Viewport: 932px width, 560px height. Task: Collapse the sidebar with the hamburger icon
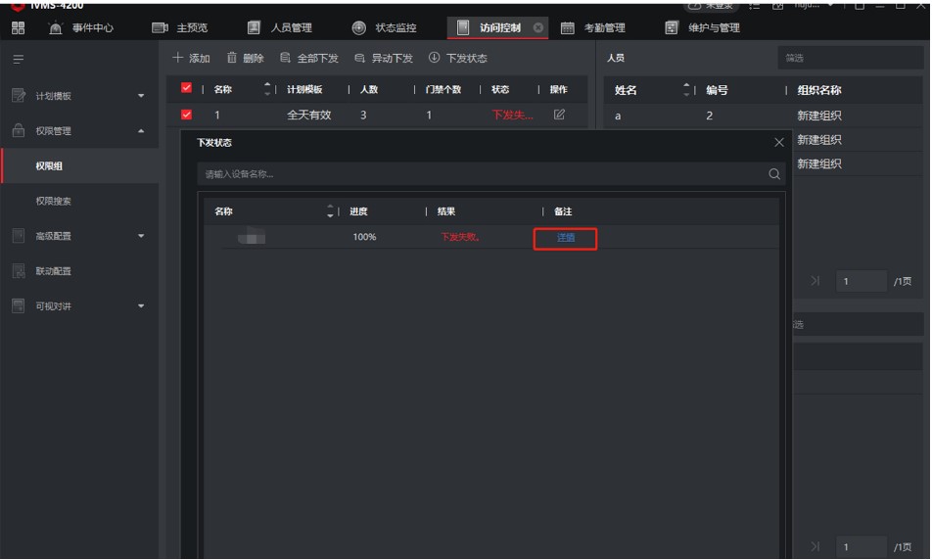click(19, 59)
